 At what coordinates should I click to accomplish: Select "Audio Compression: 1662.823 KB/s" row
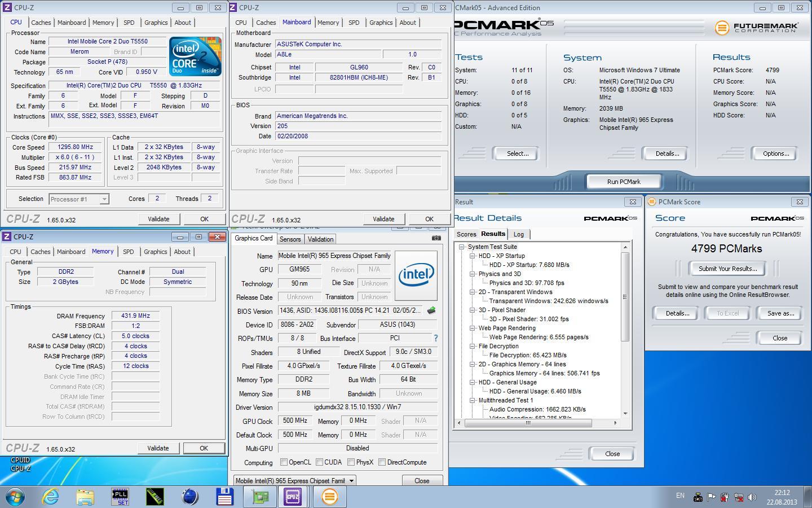[x=537, y=409]
